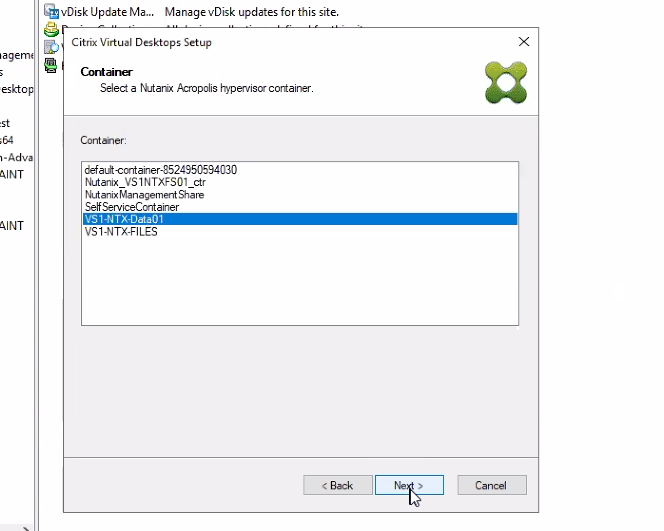Choose the VS1-NTX-FILES container
This screenshot has width=664, height=531.
(x=299, y=232)
